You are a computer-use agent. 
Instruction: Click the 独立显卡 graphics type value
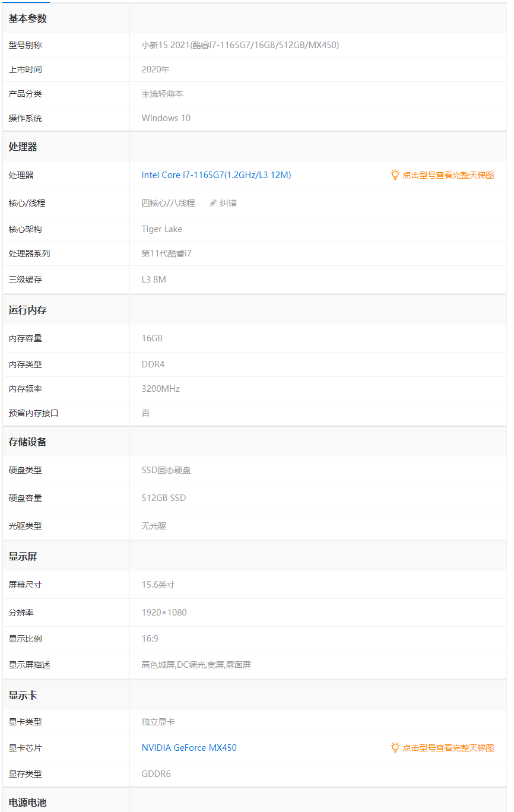158,722
